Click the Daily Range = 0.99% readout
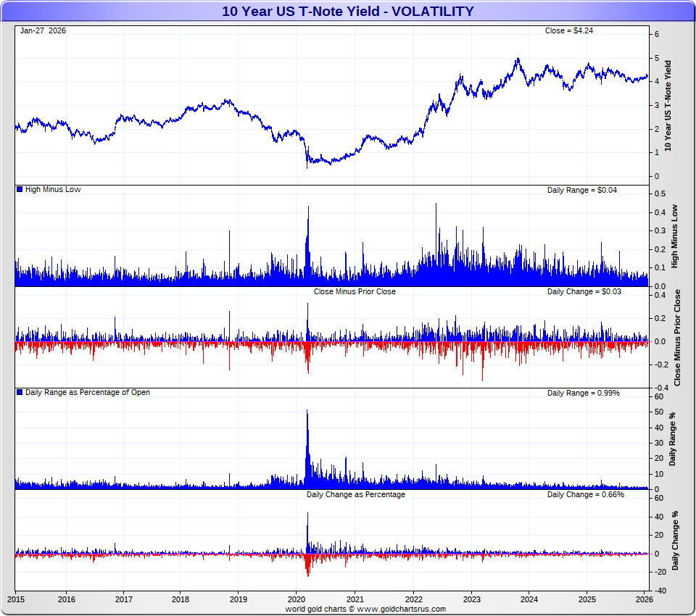This screenshot has width=696, height=616. click(x=583, y=393)
